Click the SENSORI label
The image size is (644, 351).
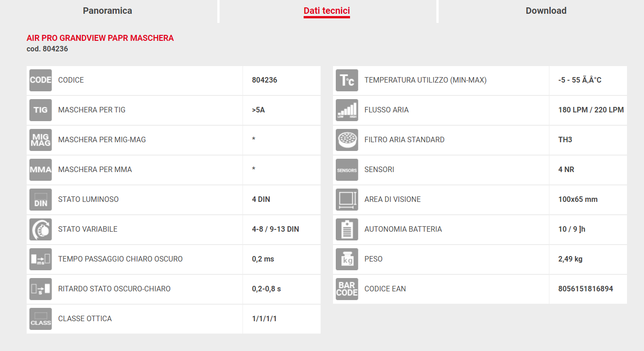tap(379, 170)
